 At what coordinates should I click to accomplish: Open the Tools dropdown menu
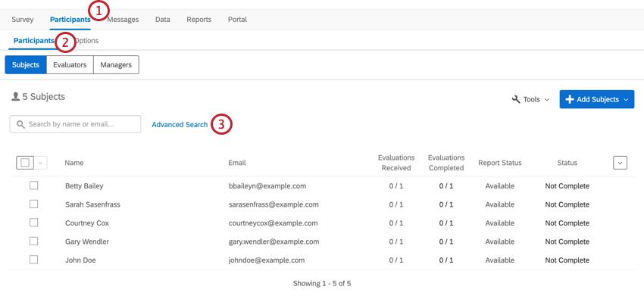[x=530, y=99]
